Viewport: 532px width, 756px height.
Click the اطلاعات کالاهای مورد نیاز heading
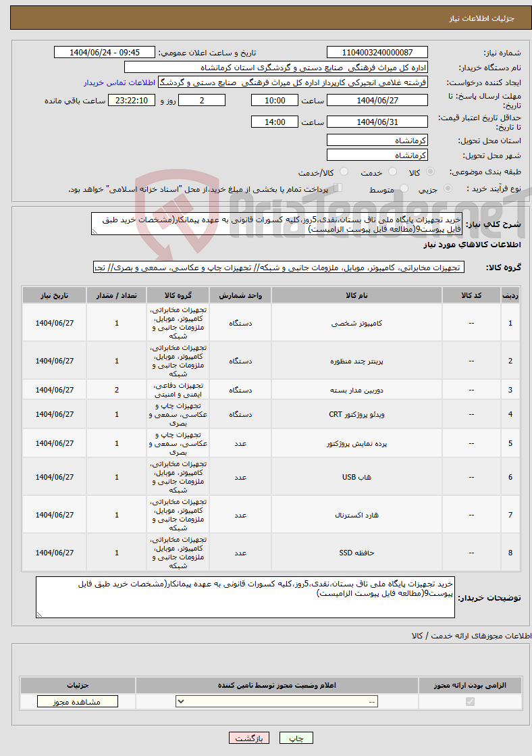click(472, 245)
